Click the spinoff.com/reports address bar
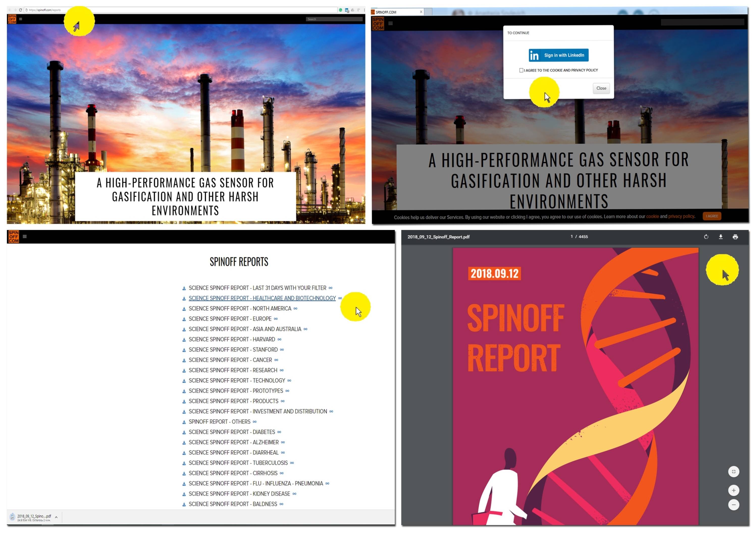The height and width of the screenshot is (535, 756). pos(180,10)
